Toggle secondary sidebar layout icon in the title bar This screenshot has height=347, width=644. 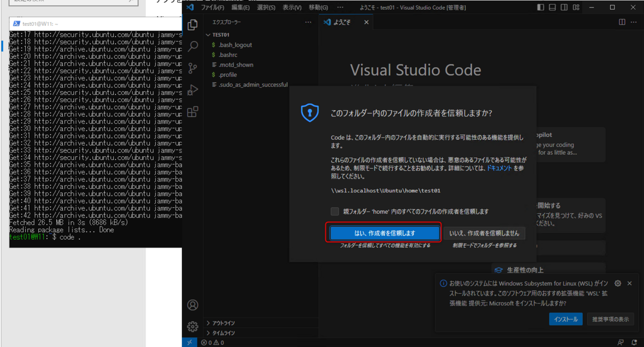click(564, 8)
